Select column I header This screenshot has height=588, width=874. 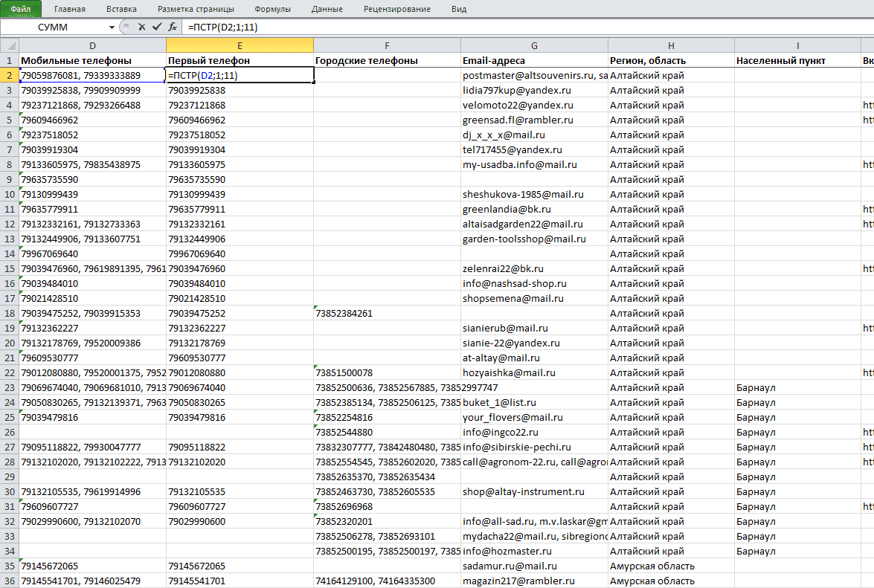pyautogui.click(x=797, y=45)
